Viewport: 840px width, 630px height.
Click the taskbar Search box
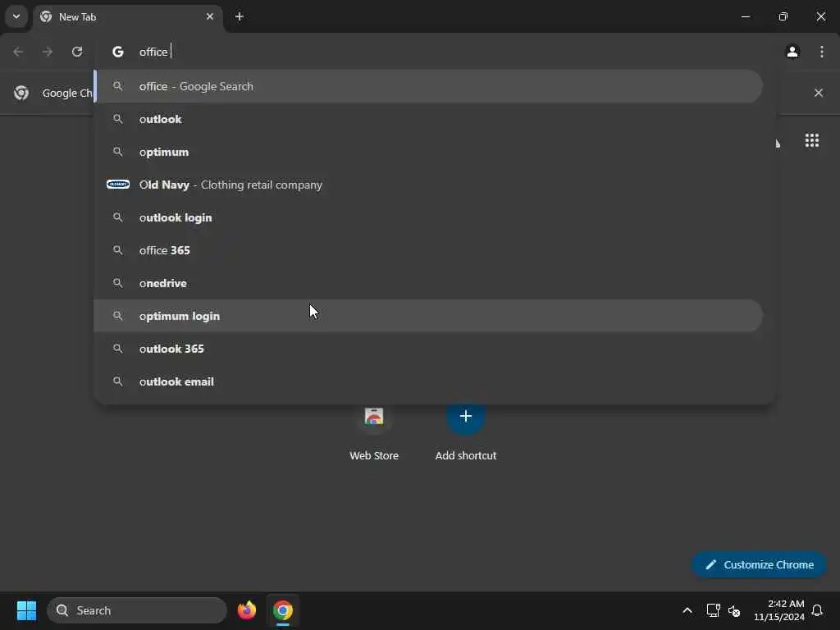pos(137,610)
